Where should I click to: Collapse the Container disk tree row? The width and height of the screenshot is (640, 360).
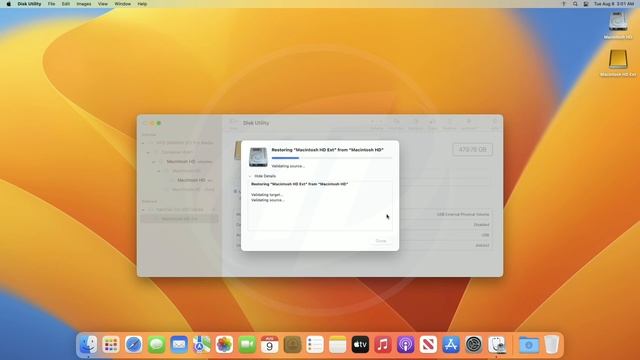[148, 152]
